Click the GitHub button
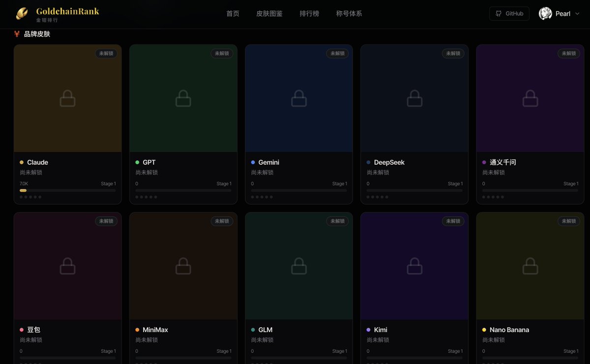 509,14
